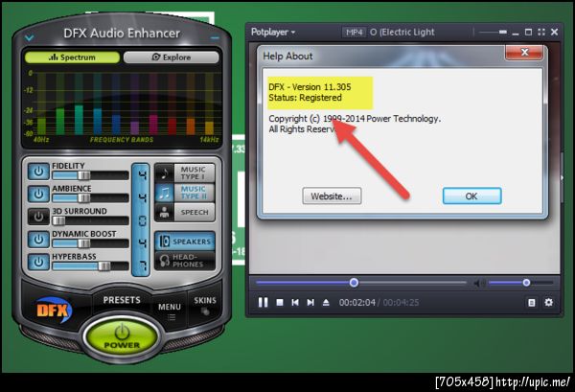The height and width of the screenshot is (392, 575).
Task: Click the eject/open file icon in Potplayer
Action: [x=326, y=303]
